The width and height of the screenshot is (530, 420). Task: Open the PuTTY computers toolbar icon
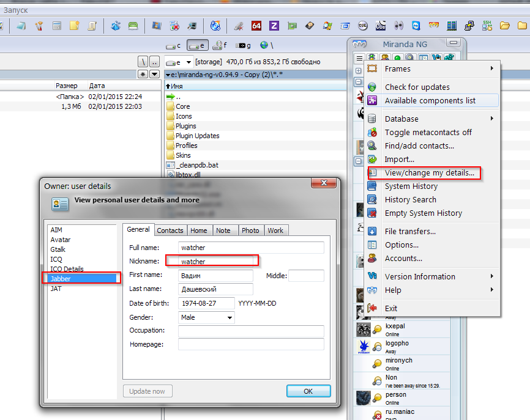(469, 26)
